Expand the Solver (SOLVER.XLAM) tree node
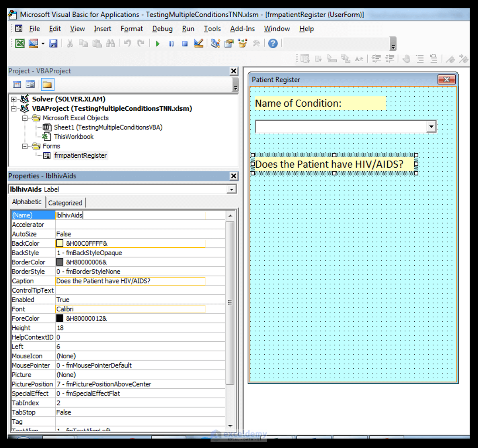This screenshot has width=478, height=448. coord(14,99)
